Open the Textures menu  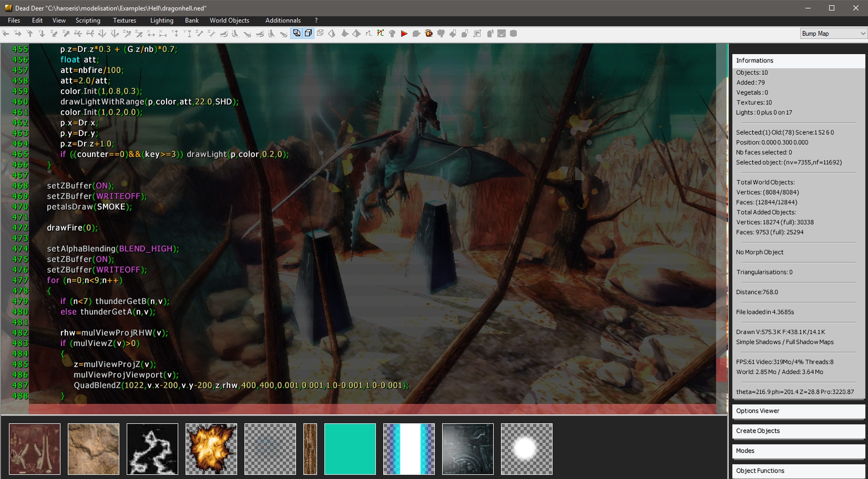click(x=125, y=20)
